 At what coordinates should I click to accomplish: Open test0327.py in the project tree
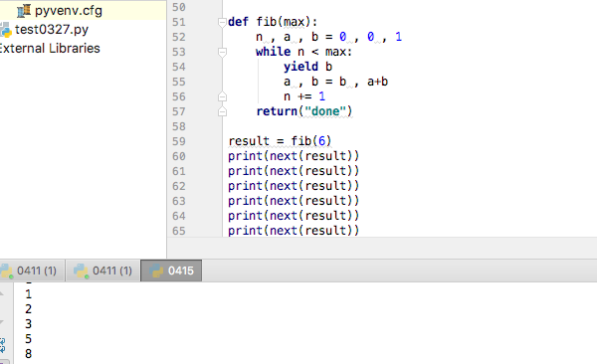[x=52, y=29]
